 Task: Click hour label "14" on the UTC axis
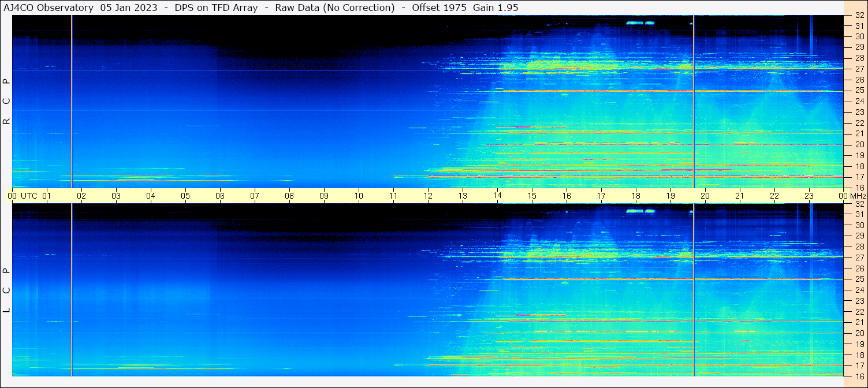(x=497, y=196)
